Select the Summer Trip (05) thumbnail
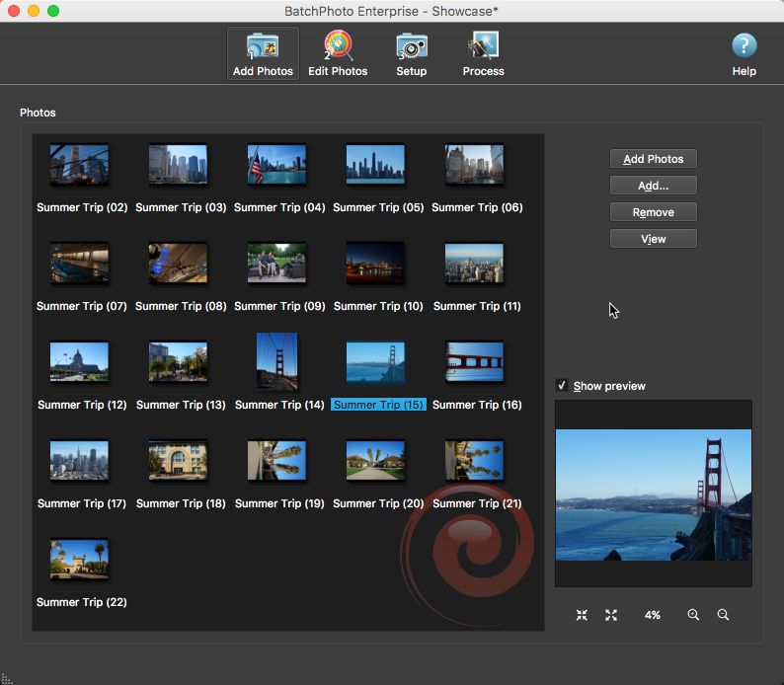The image size is (784, 685). [375, 165]
